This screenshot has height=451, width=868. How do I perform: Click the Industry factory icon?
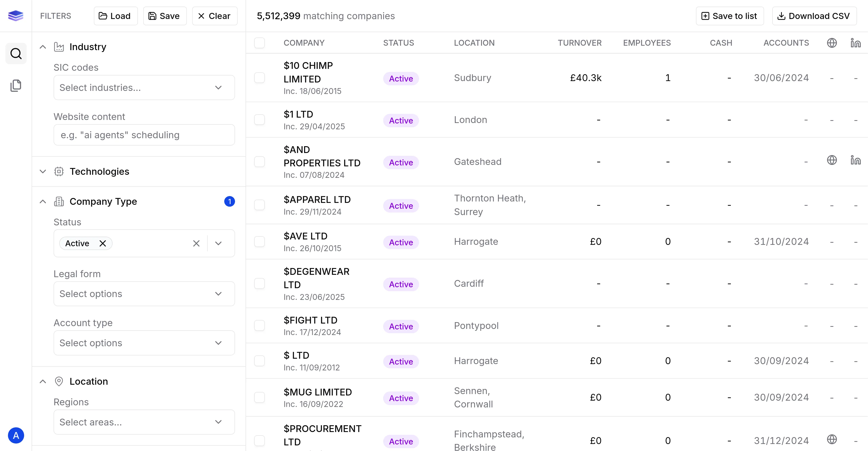59,47
